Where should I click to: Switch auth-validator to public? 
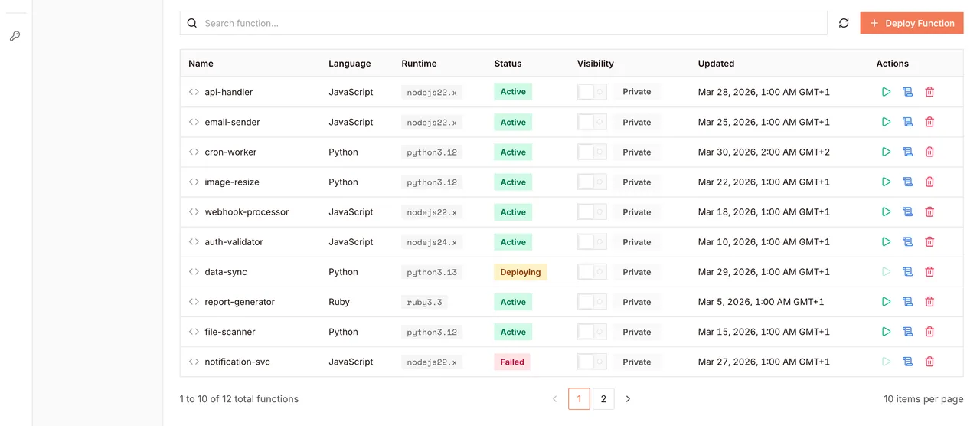592,241
